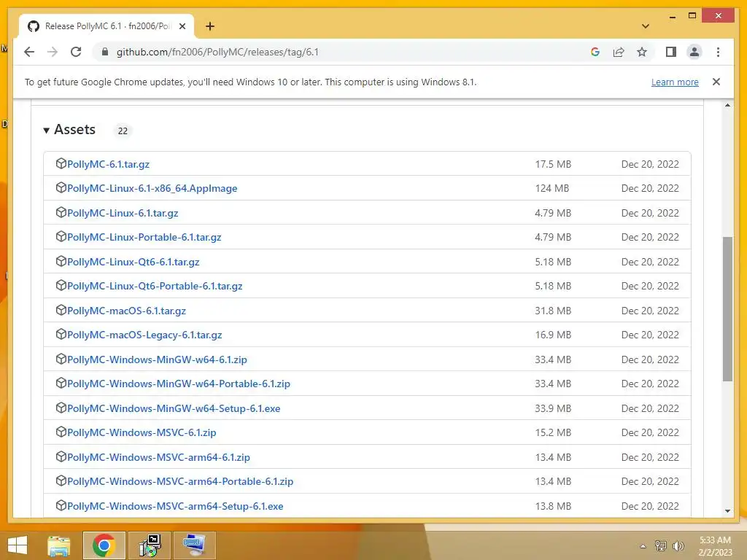This screenshot has height=560, width=747.
Task: Click the padlock site info icon
Action: click(105, 52)
